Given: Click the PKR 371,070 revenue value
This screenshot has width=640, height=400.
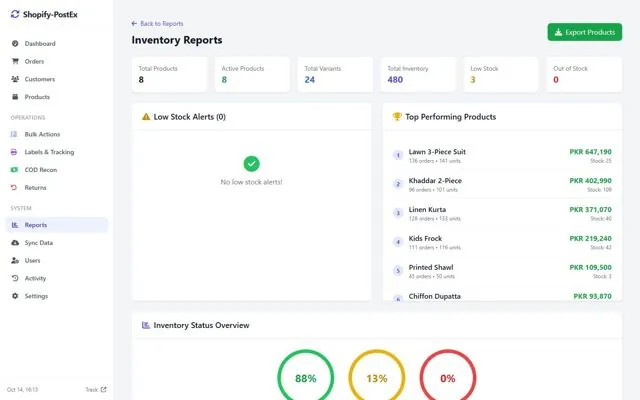Looking at the screenshot, I should (x=591, y=210).
